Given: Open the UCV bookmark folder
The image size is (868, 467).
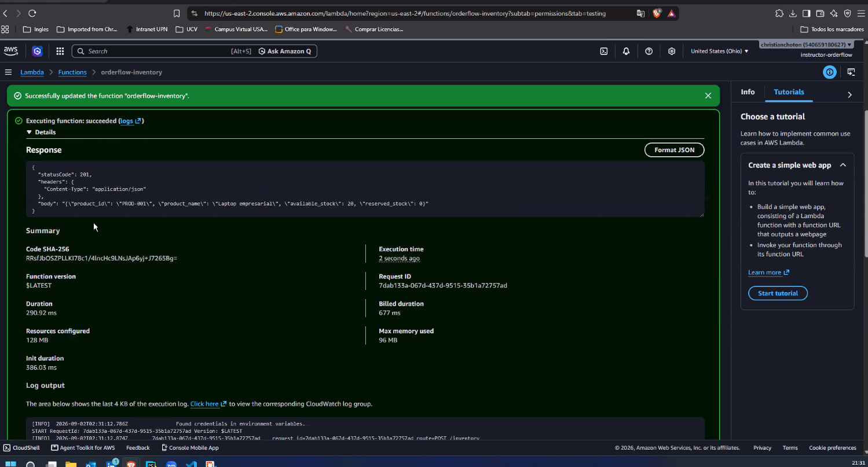Looking at the screenshot, I should [186, 29].
